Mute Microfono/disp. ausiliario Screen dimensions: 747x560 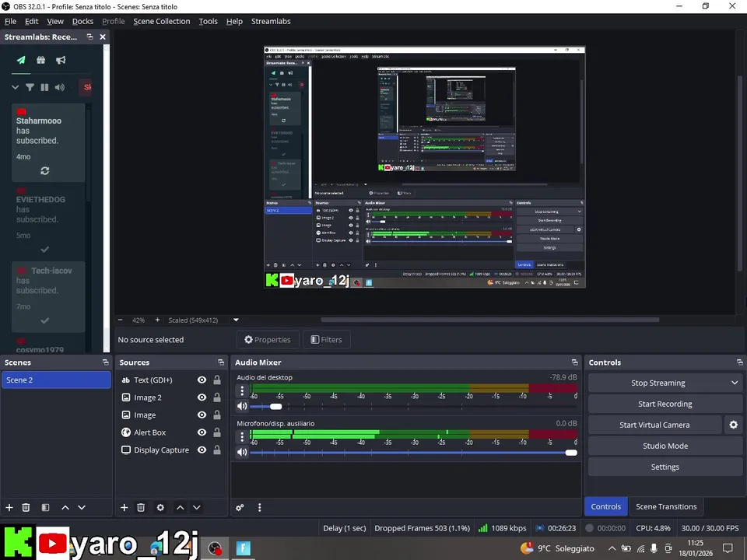click(242, 452)
